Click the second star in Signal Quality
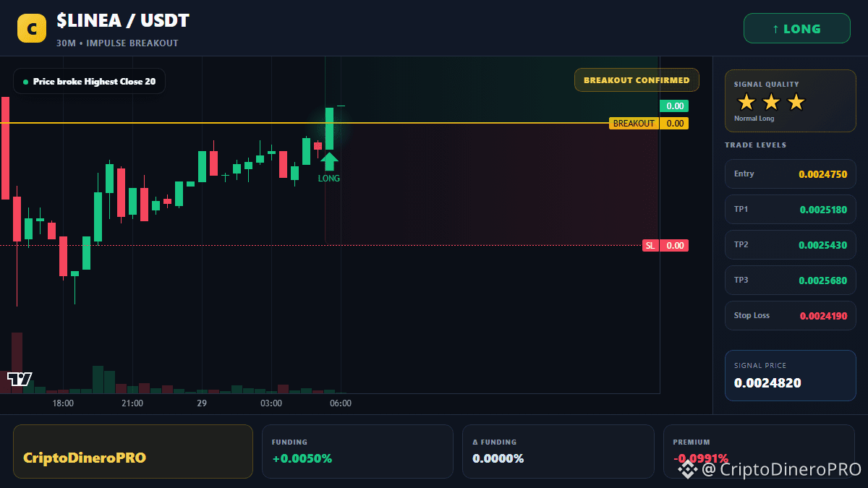This screenshot has height=488, width=868. click(x=771, y=102)
